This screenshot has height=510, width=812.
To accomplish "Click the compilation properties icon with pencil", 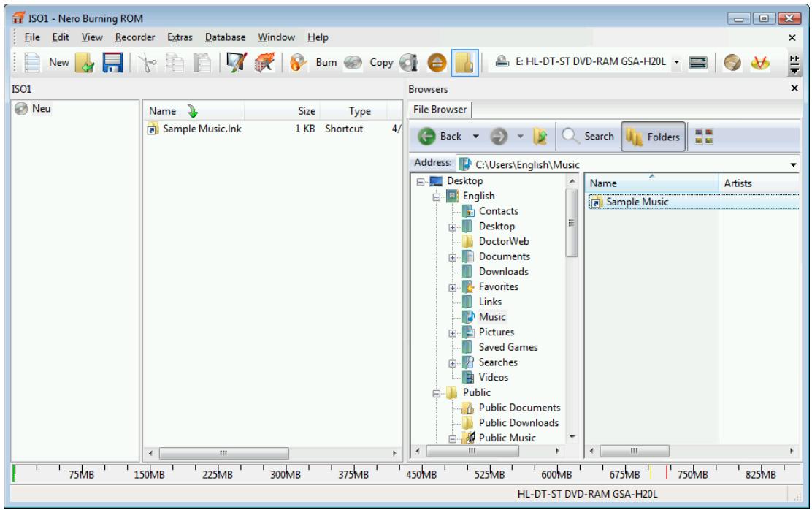I will [237, 63].
